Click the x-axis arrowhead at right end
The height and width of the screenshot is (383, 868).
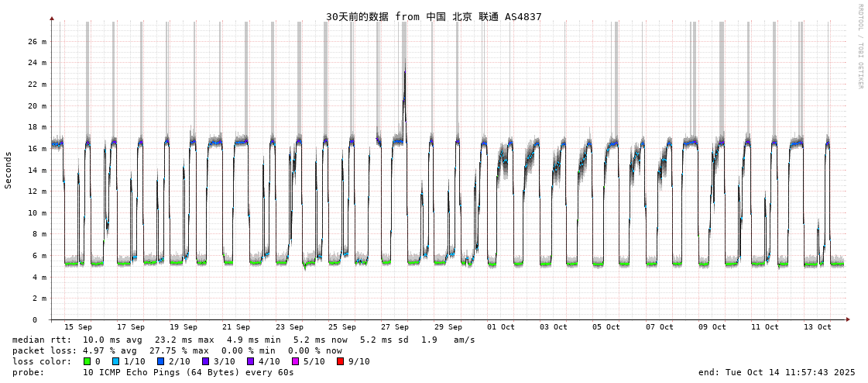(x=847, y=319)
